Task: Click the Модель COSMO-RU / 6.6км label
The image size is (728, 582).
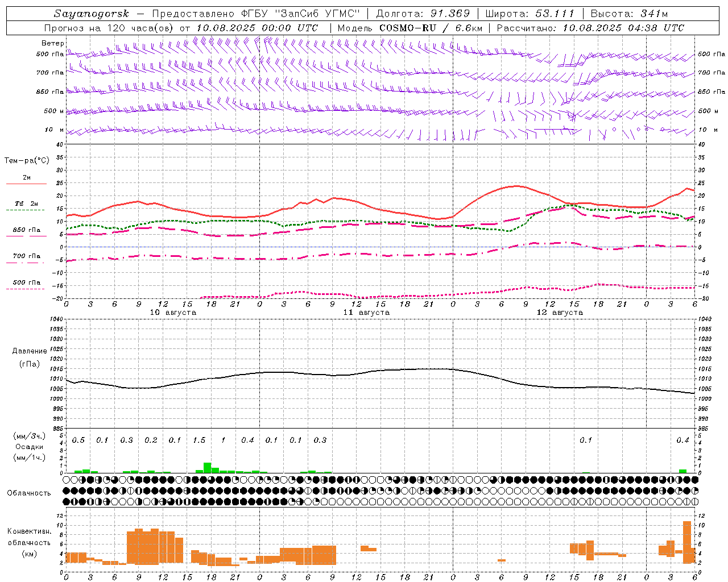Action: coord(410,28)
